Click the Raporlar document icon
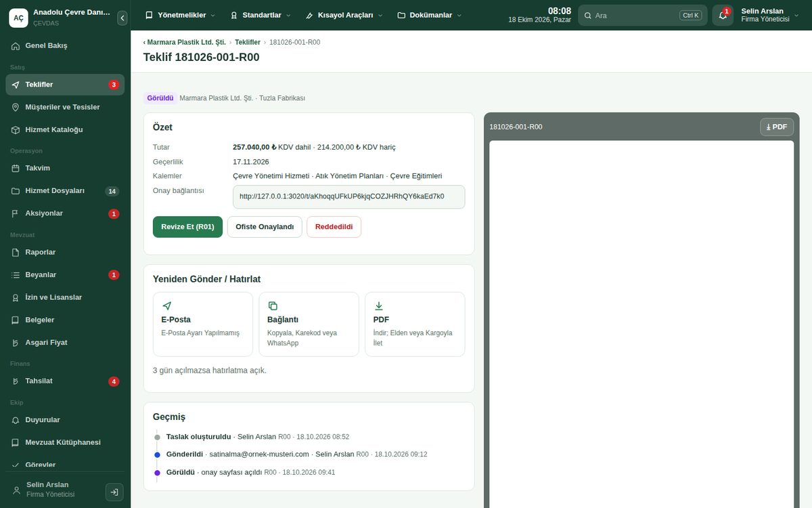This screenshot has width=812, height=508. pyautogui.click(x=16, y=252)
